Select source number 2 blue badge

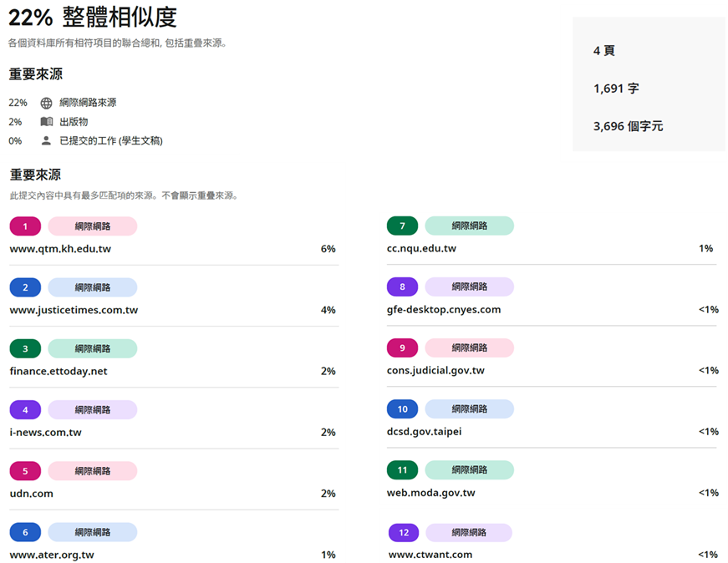(x=25, y=287)
